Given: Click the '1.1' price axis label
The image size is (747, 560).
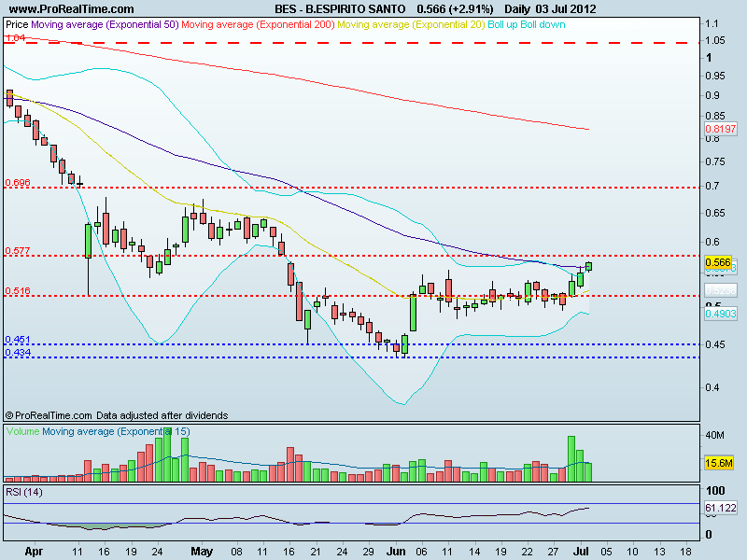Looking at the screenshot, I should pos(712,23).
